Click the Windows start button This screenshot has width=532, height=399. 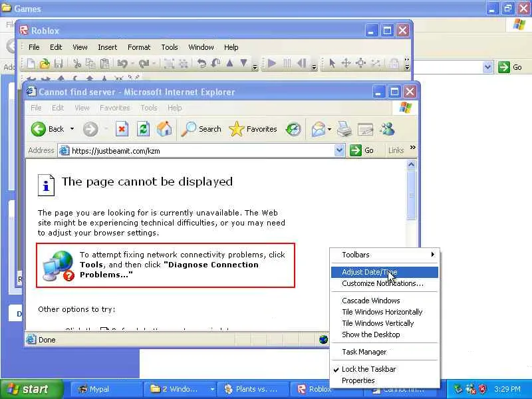pyautogui.click(x=31, y=389)
